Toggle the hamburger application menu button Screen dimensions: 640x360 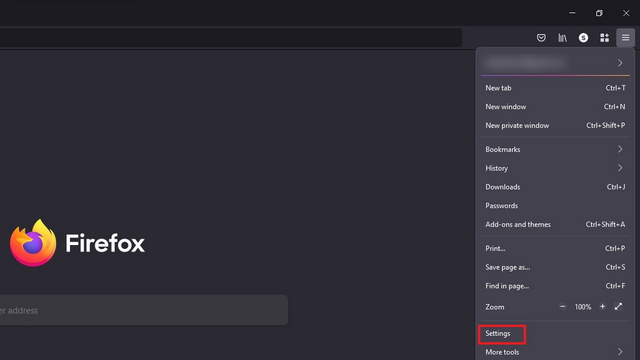(x=625, y=38)
